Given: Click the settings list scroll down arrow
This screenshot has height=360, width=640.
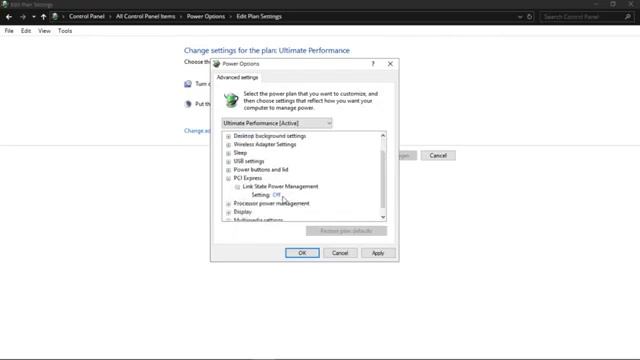Looking at the screenshot, I should coord(383,217).
